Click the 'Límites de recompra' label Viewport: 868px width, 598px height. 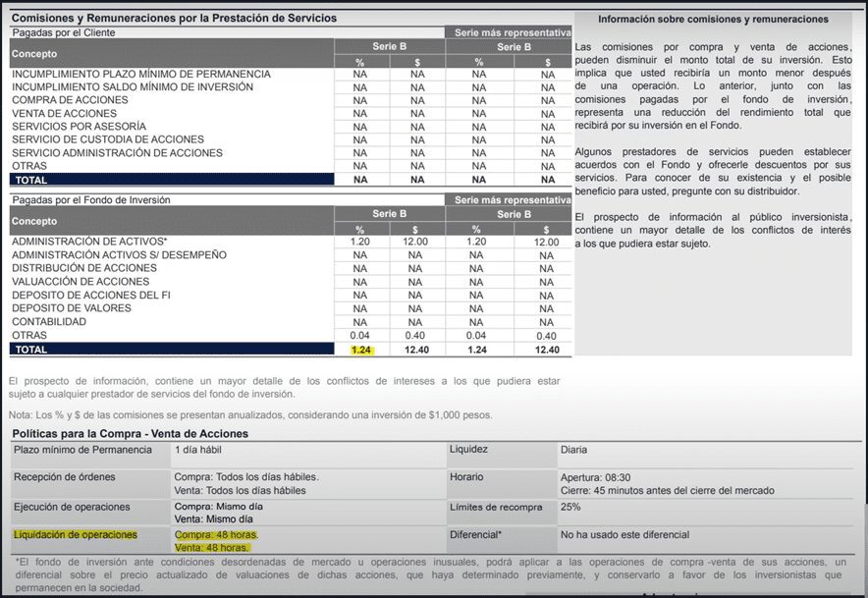[x=495, y=507]
